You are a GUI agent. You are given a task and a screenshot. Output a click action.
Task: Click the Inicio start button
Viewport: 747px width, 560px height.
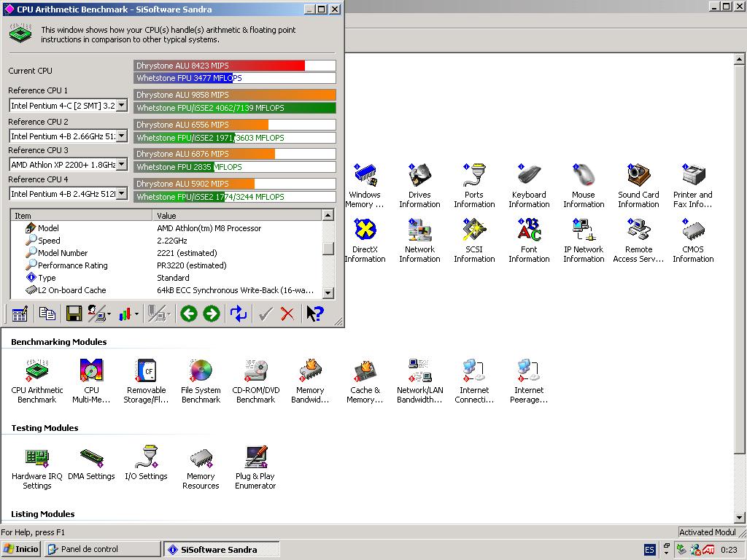pyautogui.click(x=21, y=549)
